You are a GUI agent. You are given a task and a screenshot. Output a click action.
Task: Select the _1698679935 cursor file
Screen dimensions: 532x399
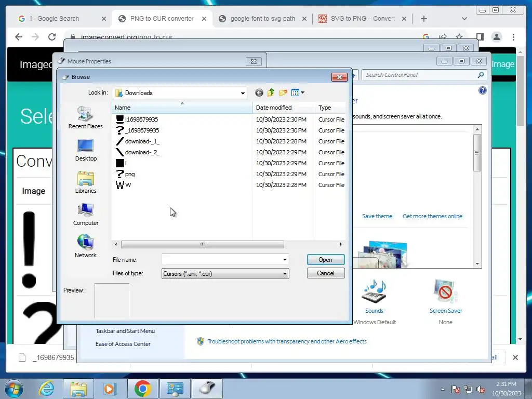click(x=137, y=130)
